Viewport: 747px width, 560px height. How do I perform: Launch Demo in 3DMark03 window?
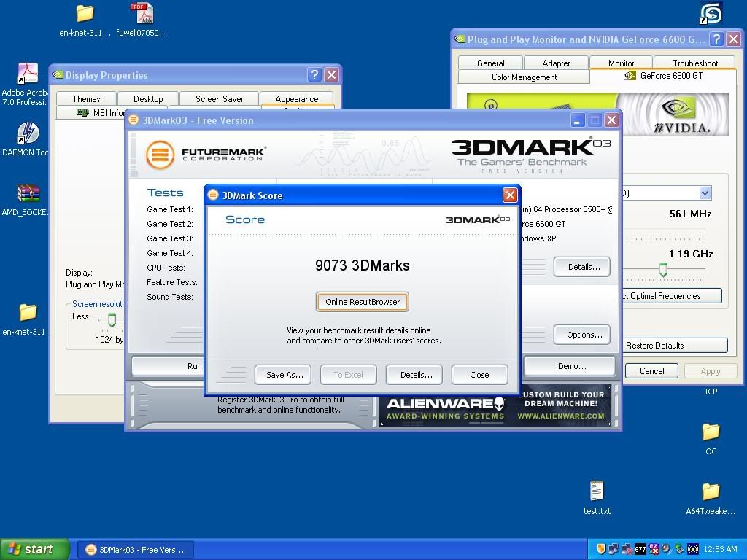click(570, 366)
